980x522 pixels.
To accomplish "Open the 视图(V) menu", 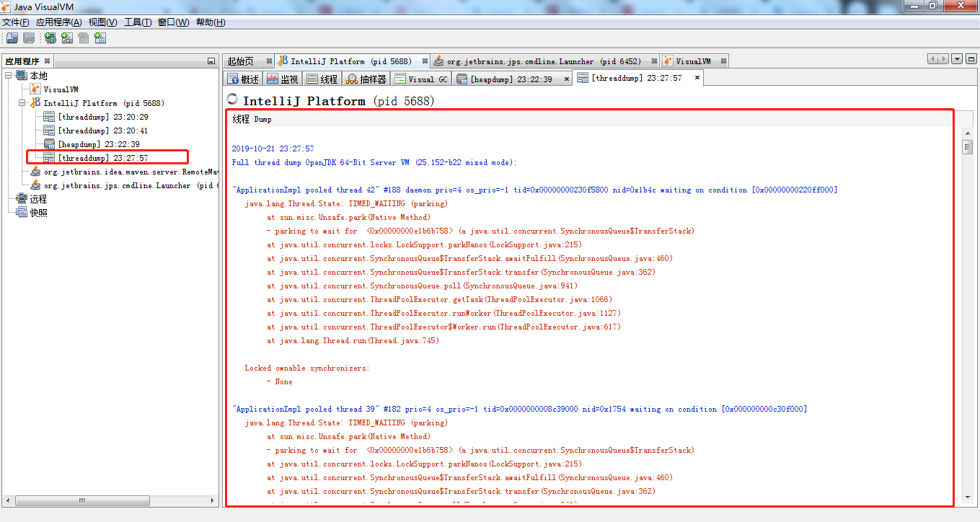I will (103, 22).
